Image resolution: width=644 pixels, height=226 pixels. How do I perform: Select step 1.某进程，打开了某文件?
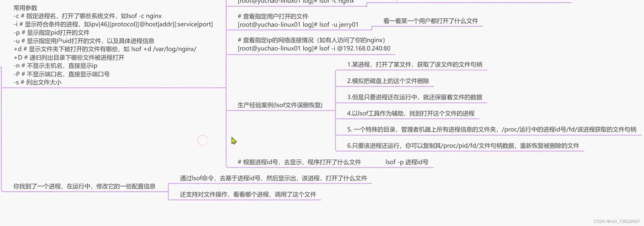tap(415, 64)
